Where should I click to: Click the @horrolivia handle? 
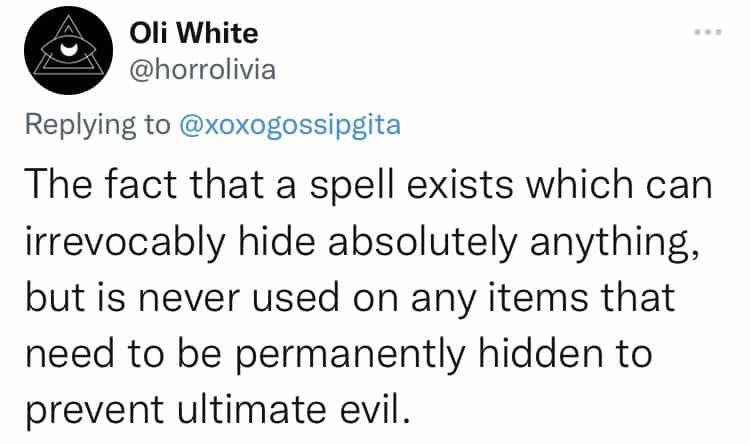205,73
